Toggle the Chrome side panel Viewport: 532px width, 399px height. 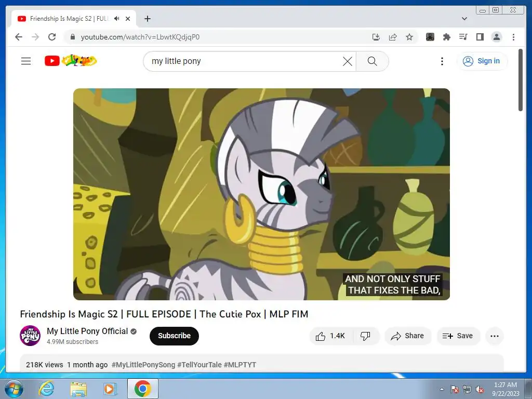pyautogui.click(x=480, y=37)
